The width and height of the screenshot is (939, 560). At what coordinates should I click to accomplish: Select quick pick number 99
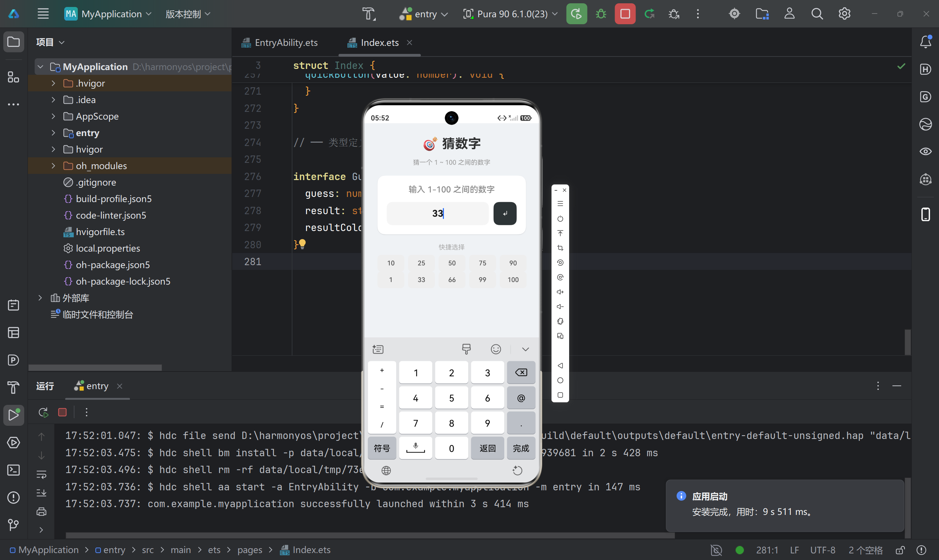(x=482, y=279)
